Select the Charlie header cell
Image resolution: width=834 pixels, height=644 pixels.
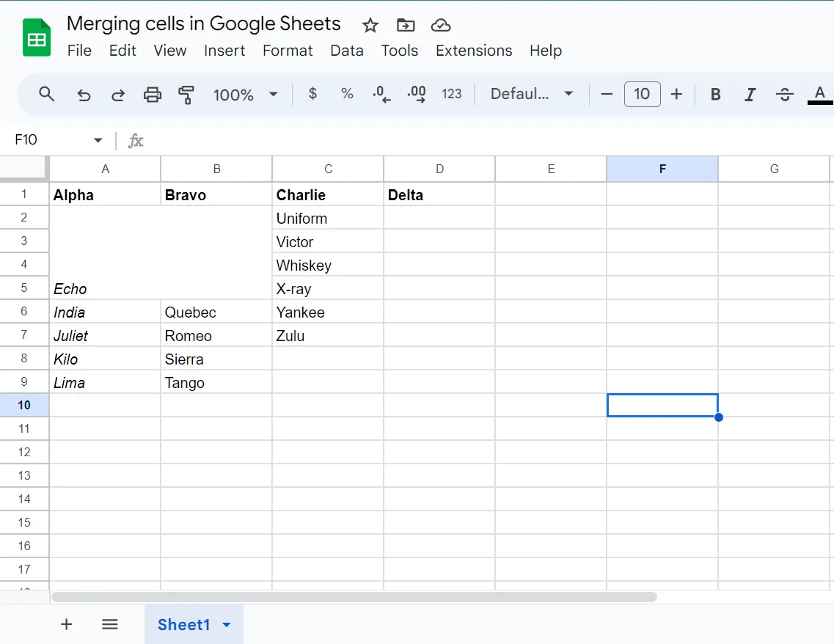click(x=328, y=194)
